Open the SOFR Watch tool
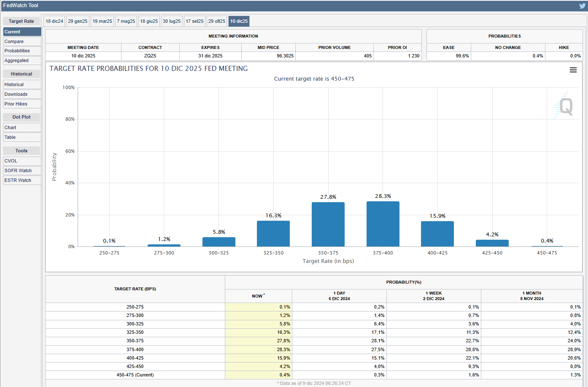The image size is (588, 387). 22,171
